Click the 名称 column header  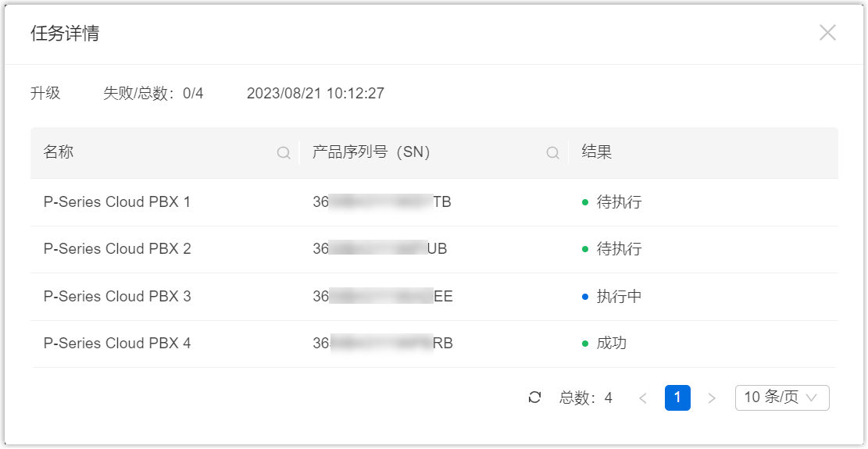(59, 152)
